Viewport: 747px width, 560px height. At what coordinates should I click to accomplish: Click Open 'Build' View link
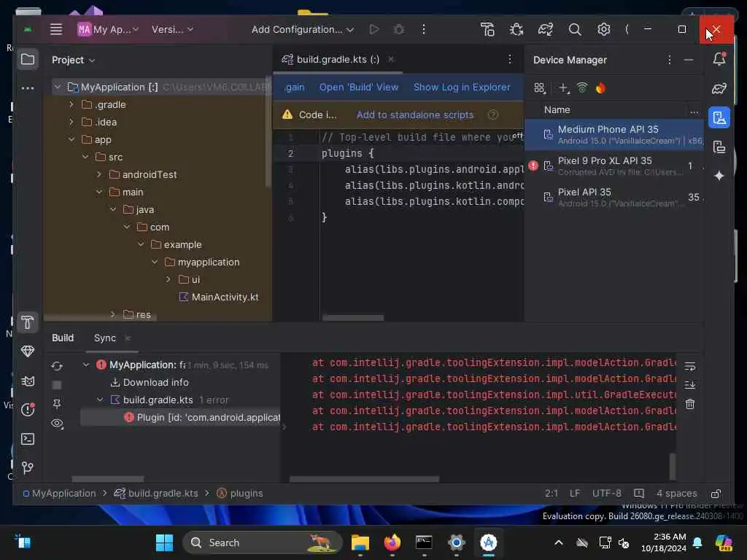[359, 87]
